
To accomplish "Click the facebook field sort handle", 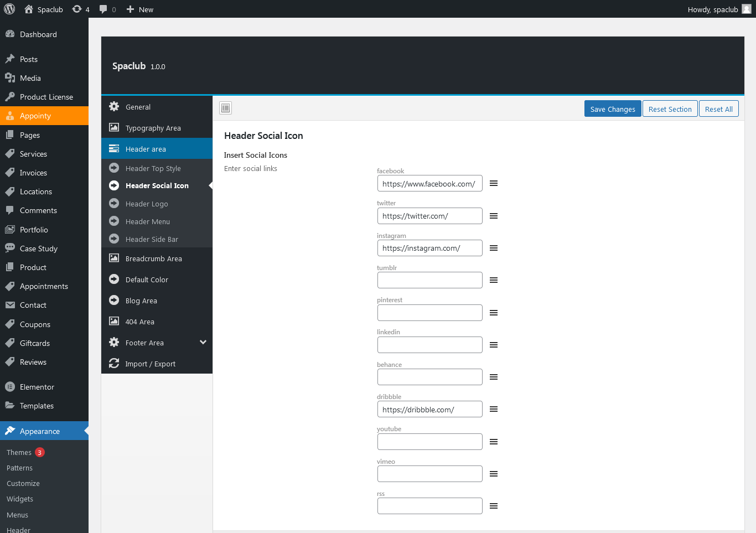I will point(494,183).
